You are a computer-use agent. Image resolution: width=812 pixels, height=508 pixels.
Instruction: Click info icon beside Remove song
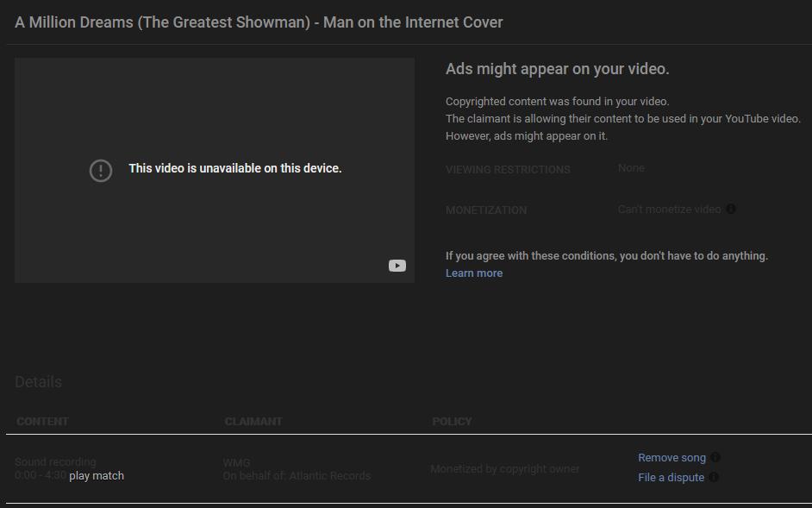[x=715, y=457]
